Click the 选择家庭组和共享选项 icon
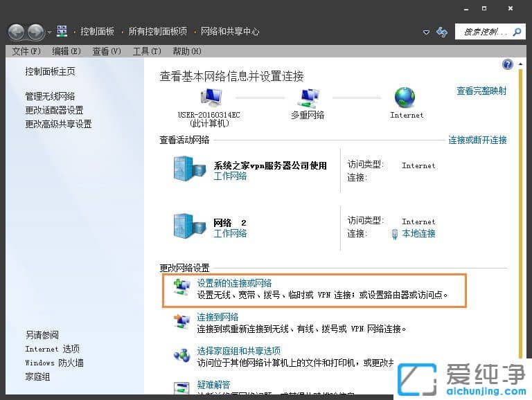The height and width of the screenshot is (400, 532). pyautogui.click(x=182, y=355)
